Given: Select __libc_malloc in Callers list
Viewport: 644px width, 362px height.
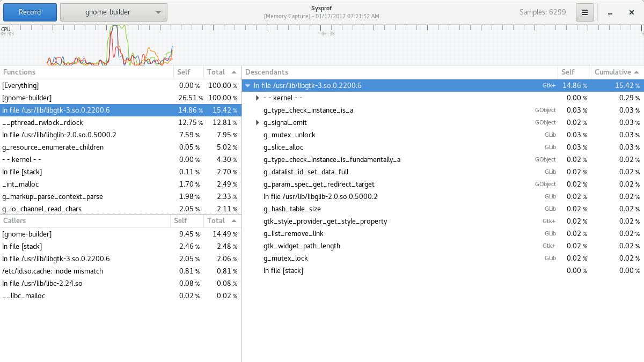Looking at the screenshot, I should (x=86, y=296).
